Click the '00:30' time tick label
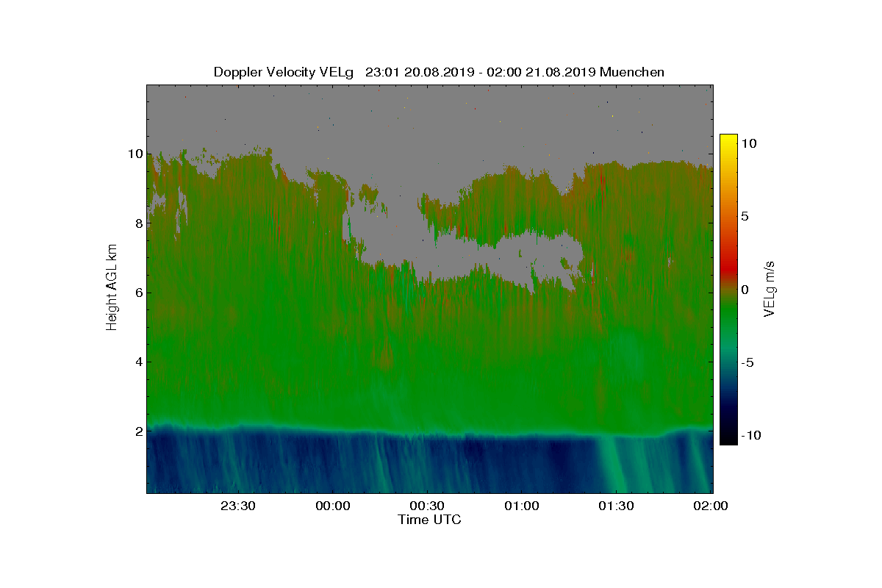The width and height of the screenshot is (882, 588). point(427,506)
